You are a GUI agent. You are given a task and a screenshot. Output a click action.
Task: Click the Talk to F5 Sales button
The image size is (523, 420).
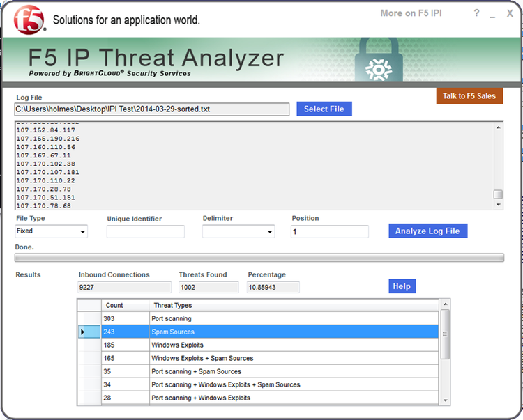[469, 96]
